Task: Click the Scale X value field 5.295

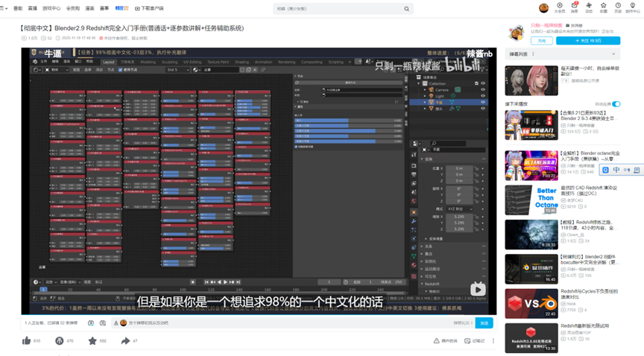Action: pos(458,217)
